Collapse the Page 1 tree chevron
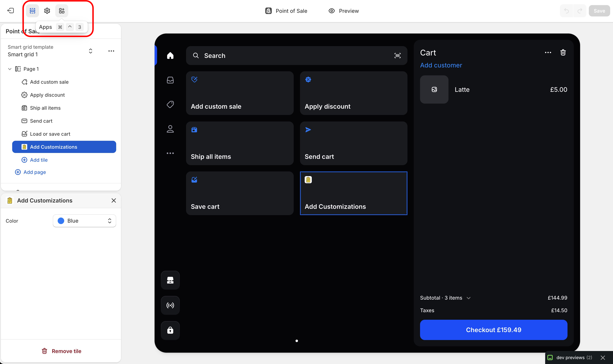The height and width of the screenshot is (364, 613). [10, 69]
